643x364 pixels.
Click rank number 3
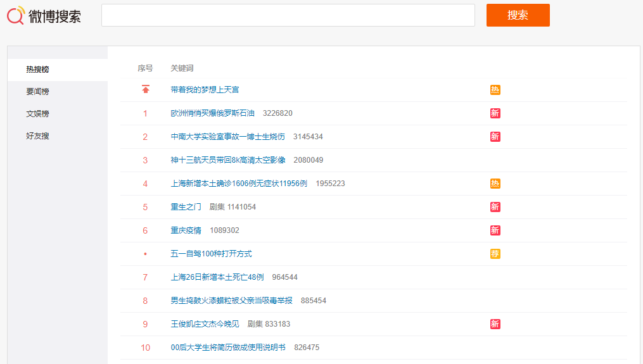(x=145, y=160)
